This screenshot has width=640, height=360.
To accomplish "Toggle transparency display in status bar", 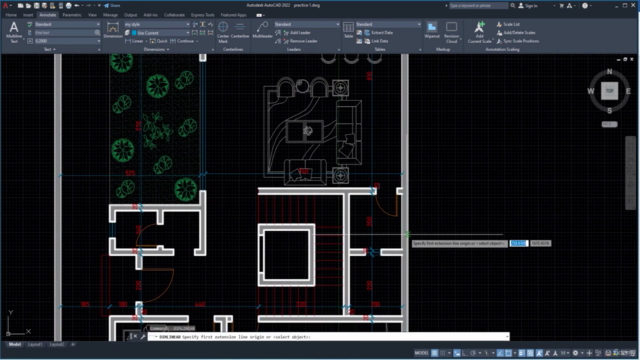I will [x=530, y=353].
